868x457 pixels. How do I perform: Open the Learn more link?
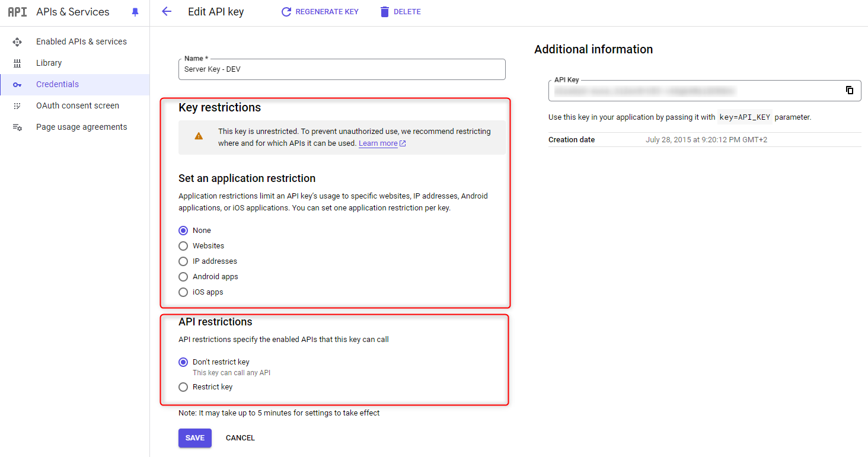[x=378, y=143]
